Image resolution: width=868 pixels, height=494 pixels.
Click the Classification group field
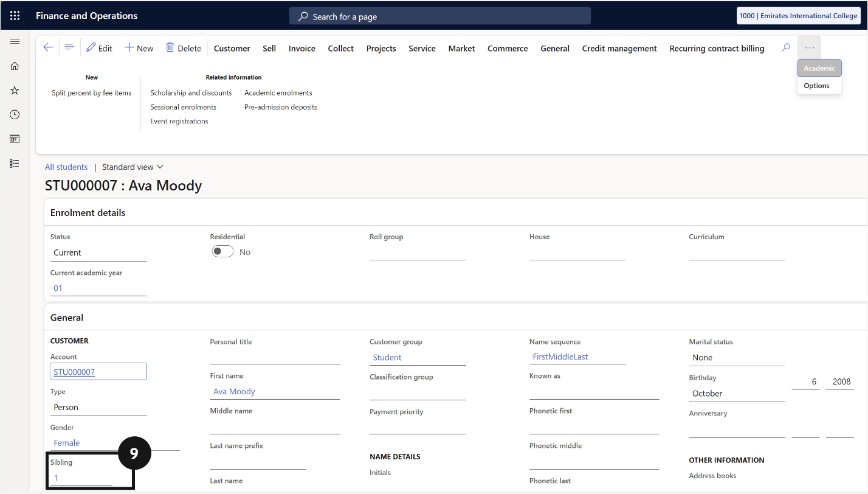tap(418, 392)
